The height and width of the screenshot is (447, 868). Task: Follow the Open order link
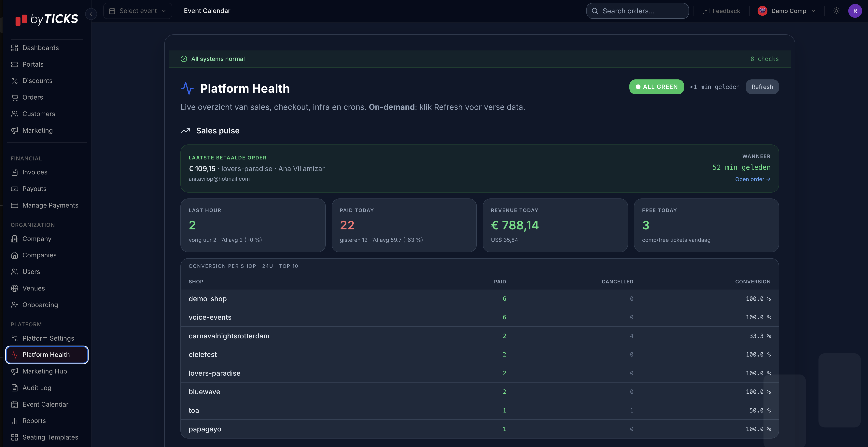(752, 179)
